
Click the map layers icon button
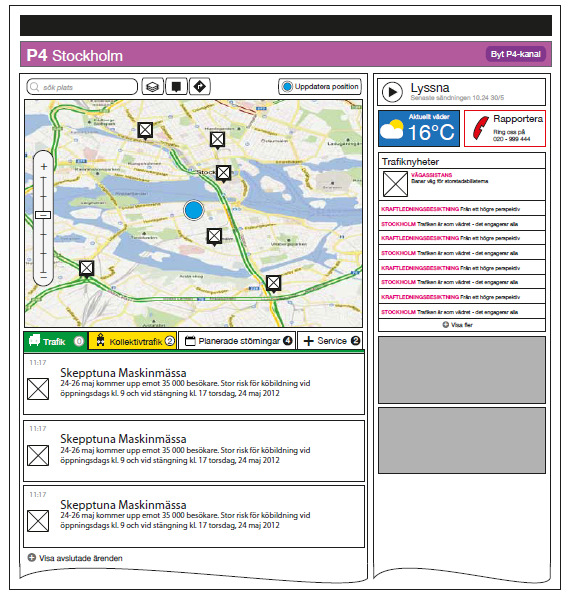tap(152, 87)
